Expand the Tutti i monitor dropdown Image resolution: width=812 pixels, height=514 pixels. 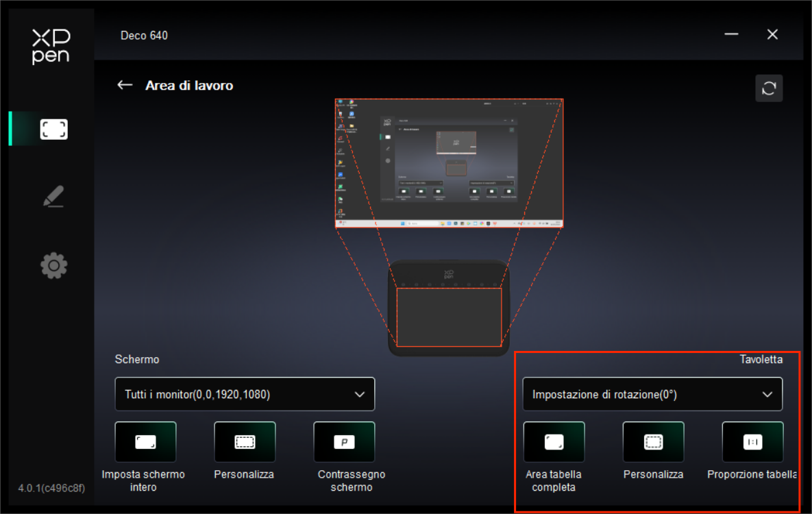click(x=245, y=394)
